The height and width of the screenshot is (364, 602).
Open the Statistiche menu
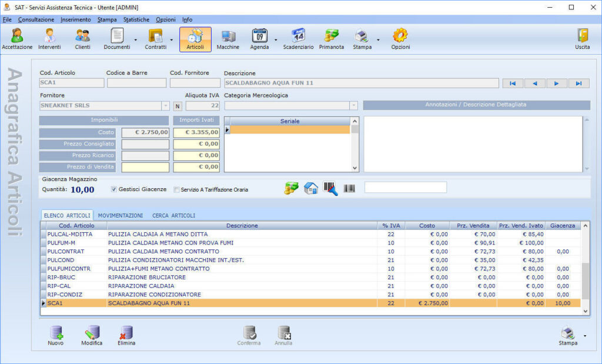click(136, 19)
